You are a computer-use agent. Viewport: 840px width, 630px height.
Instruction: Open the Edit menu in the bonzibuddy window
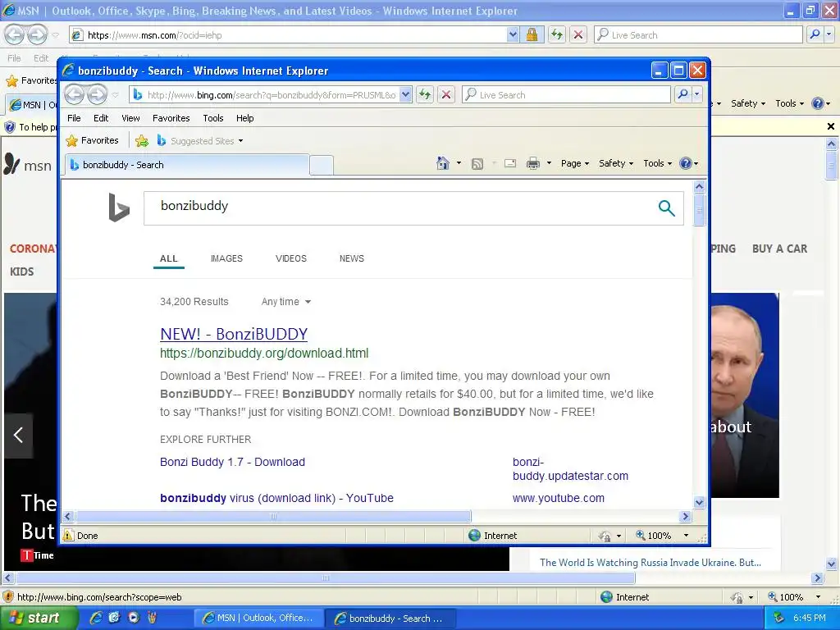tap(101, 118)
